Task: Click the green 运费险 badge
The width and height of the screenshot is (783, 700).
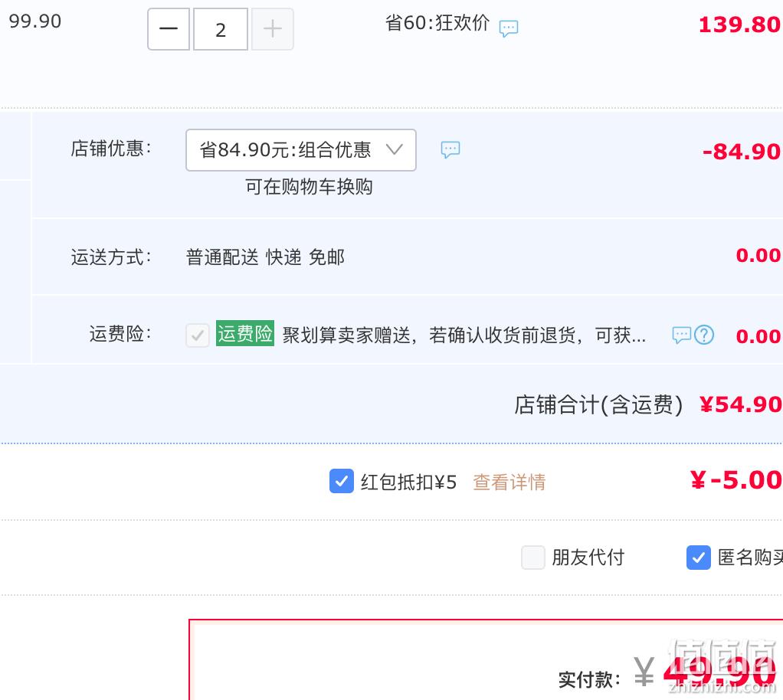Action: (x=244, y=333)
